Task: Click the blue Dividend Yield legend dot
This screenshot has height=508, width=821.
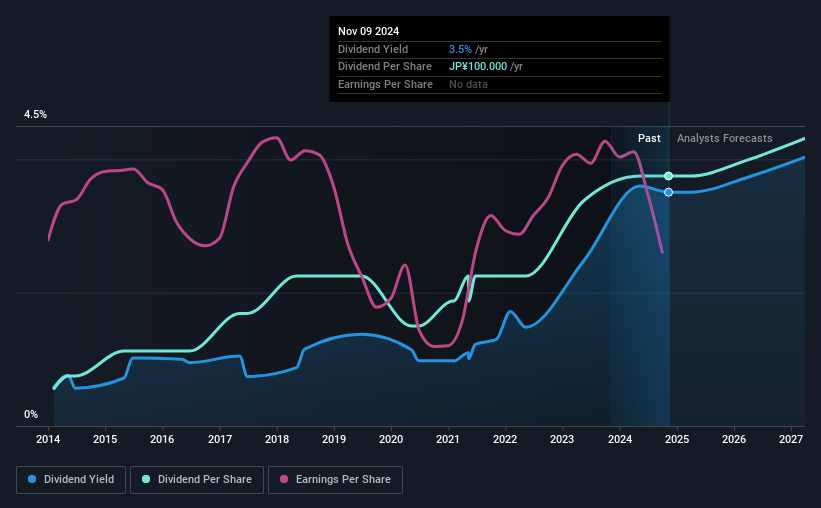Action: click(x=32, y=479)
